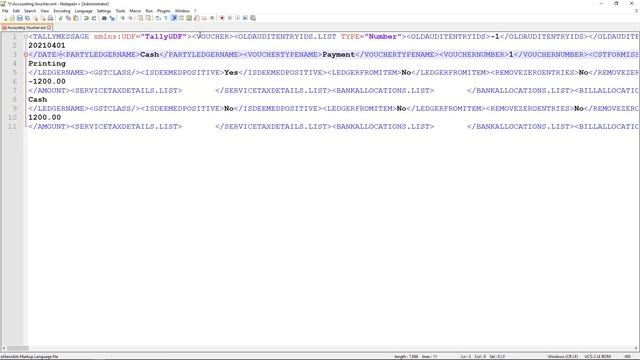Toggle file monitoring eye icon

[212, 18]
